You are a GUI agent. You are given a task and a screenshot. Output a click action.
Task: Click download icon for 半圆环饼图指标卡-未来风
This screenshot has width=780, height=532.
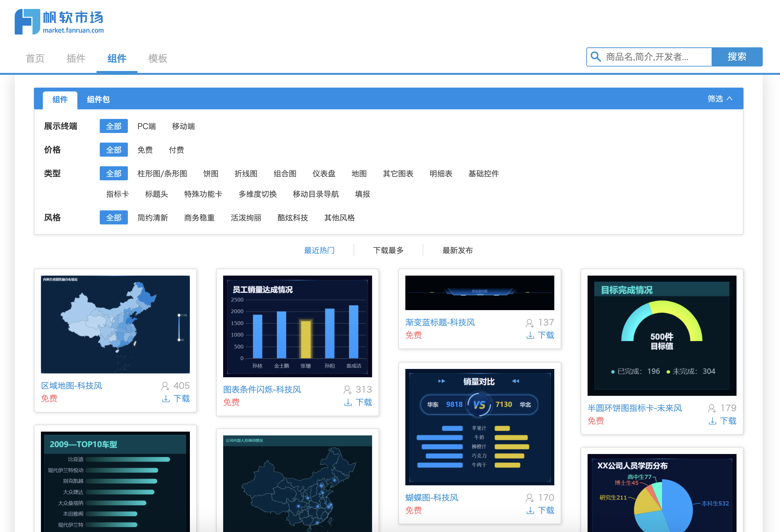coord(712,420)
